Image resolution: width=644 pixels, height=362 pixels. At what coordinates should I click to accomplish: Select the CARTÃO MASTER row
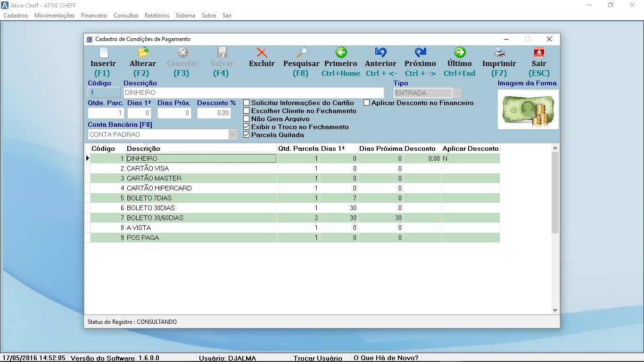click(x=295, y=178)
